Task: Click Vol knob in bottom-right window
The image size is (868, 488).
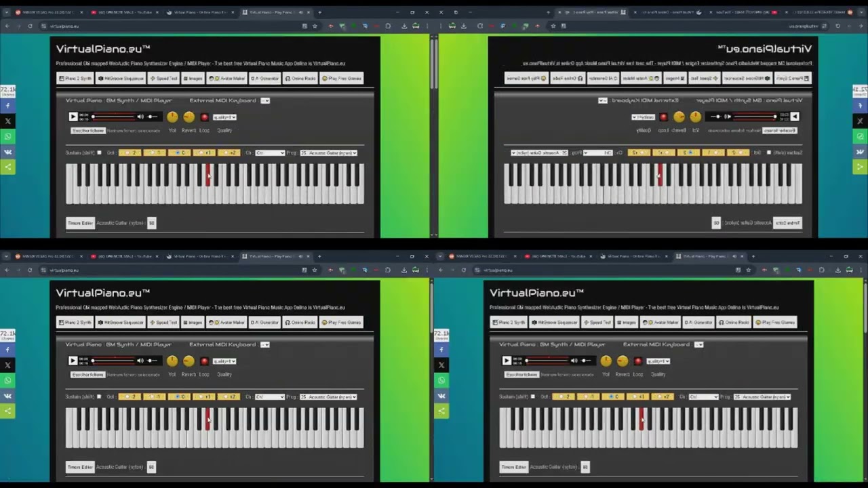Action: click(x=606, y=361)
